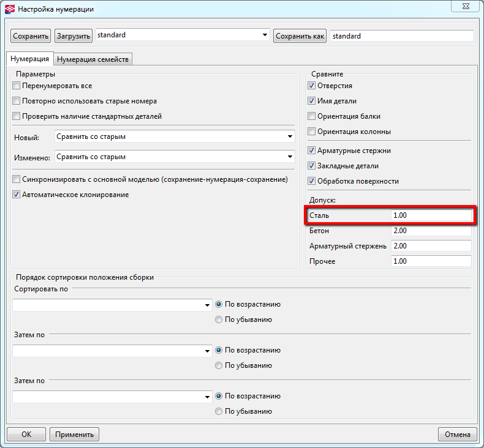Click the Загрузить button

tap(74, 36)
